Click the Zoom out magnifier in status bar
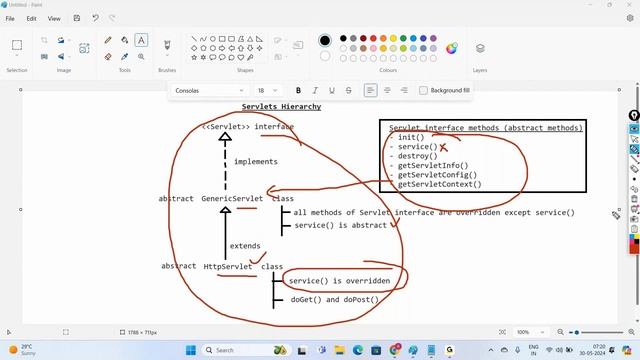 [560, 332]
